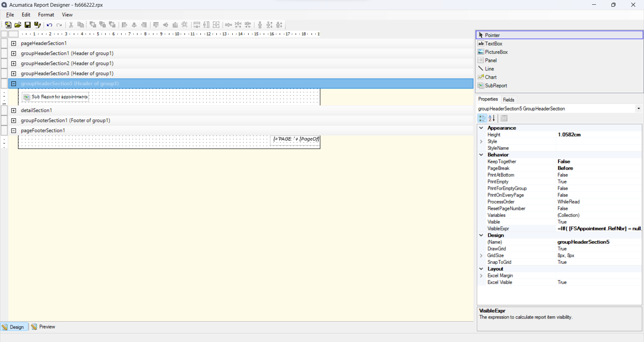Switch to the Preview tab
Viewport: 644px width, 342px height.
[x=43, y=327]
